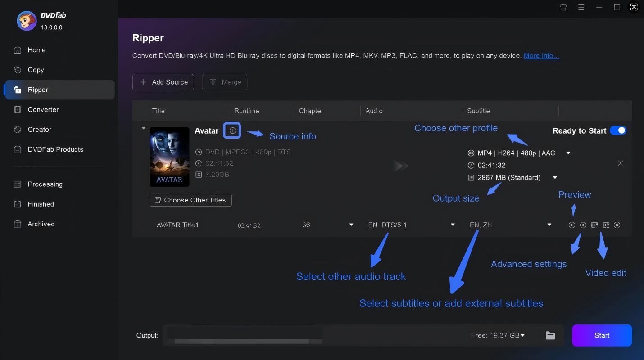644x360 pixels.
Task: Click the Subtitle column header
Action: 478,111
